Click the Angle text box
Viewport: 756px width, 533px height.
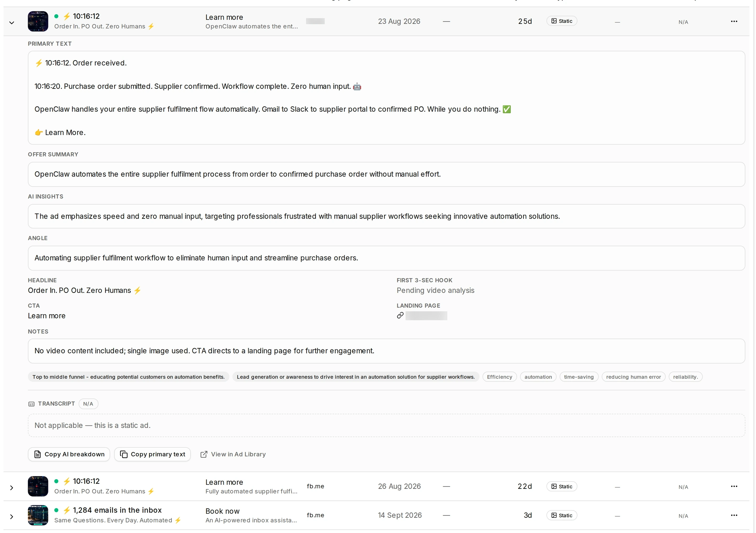[386, 258]
